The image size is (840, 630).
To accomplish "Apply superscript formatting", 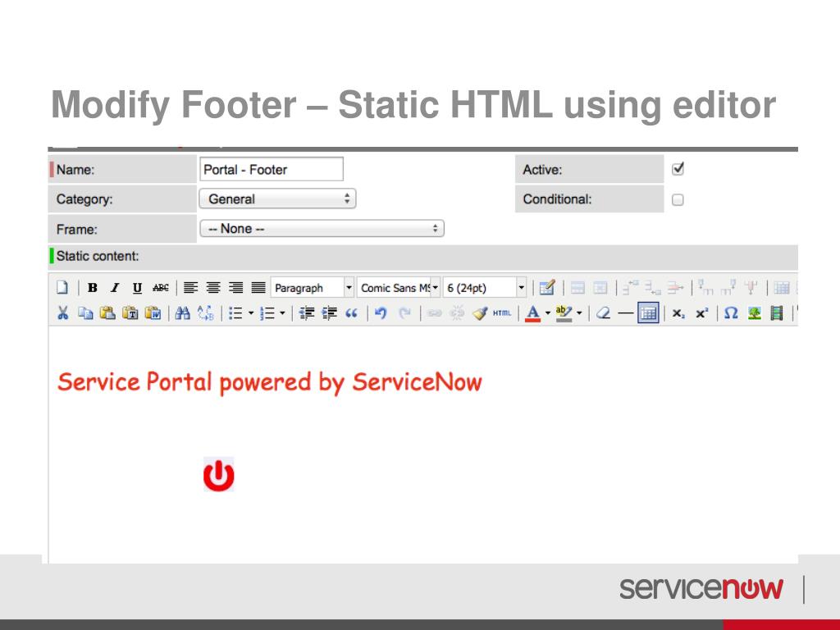I will coord(702,313).
